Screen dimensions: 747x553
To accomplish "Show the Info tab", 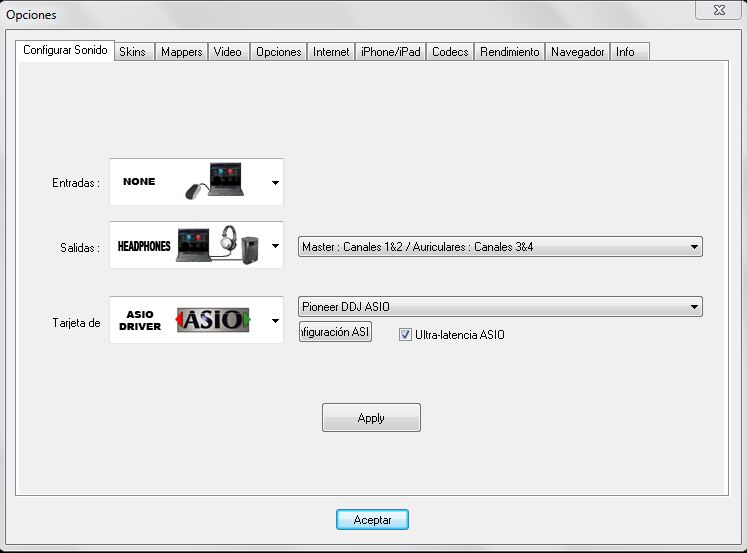I will 629,52.
